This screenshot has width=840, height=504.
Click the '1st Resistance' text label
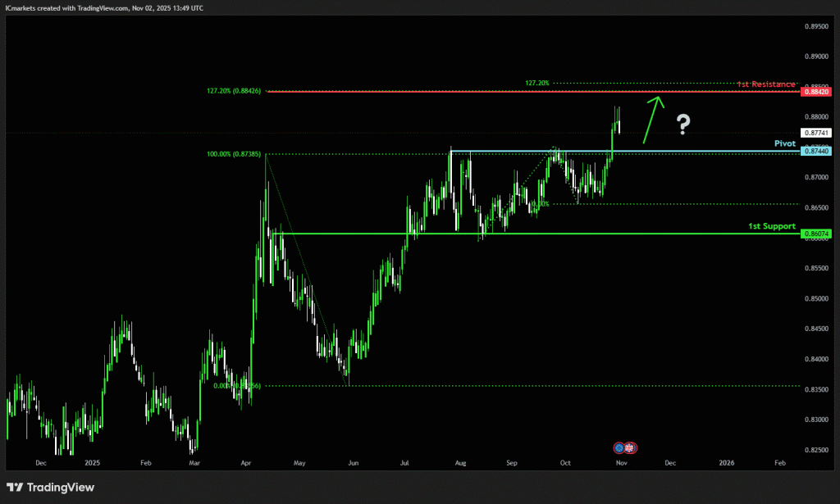pyautogui.click(x=765, y=84)
